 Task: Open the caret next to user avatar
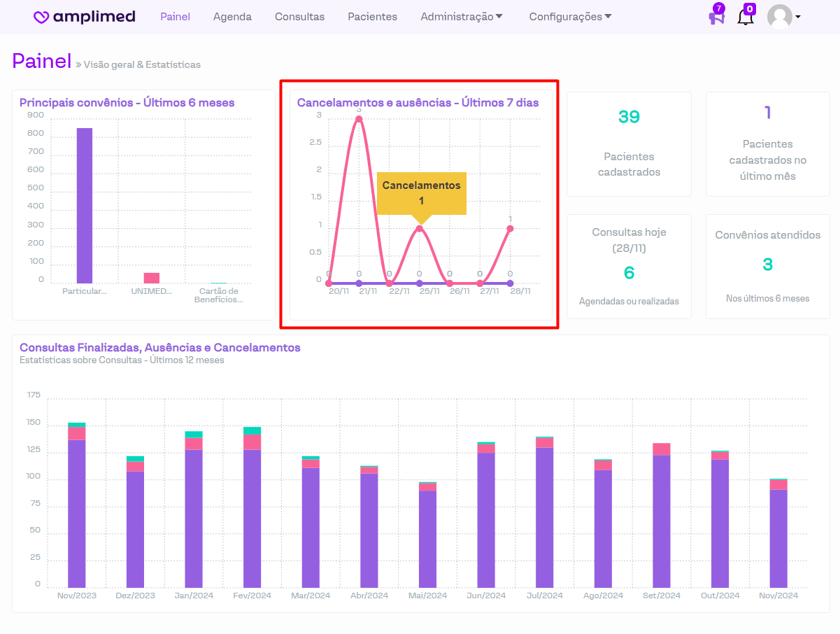(798, 17)
